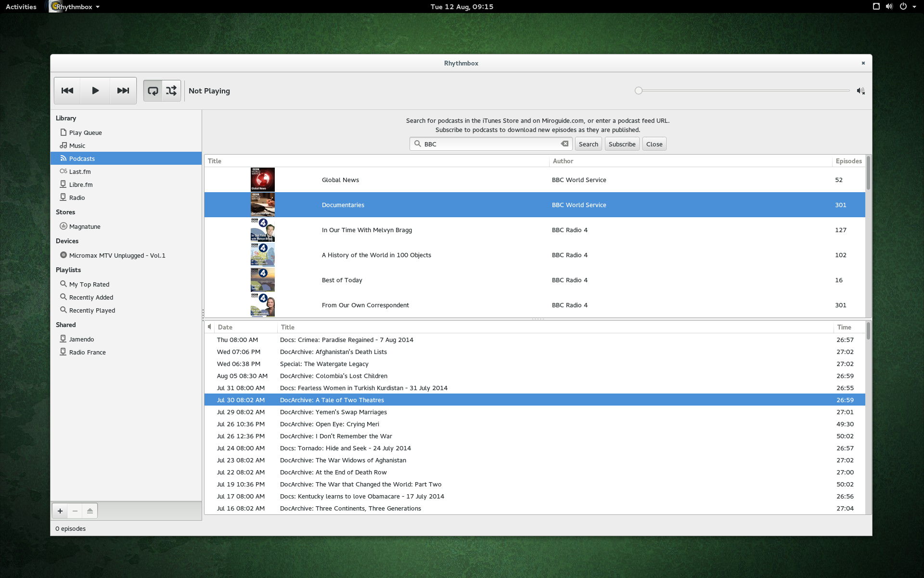Viewport: 924px width, 578px height.
Task: Clear the BBC search text
Action: (x=565, y=144)
